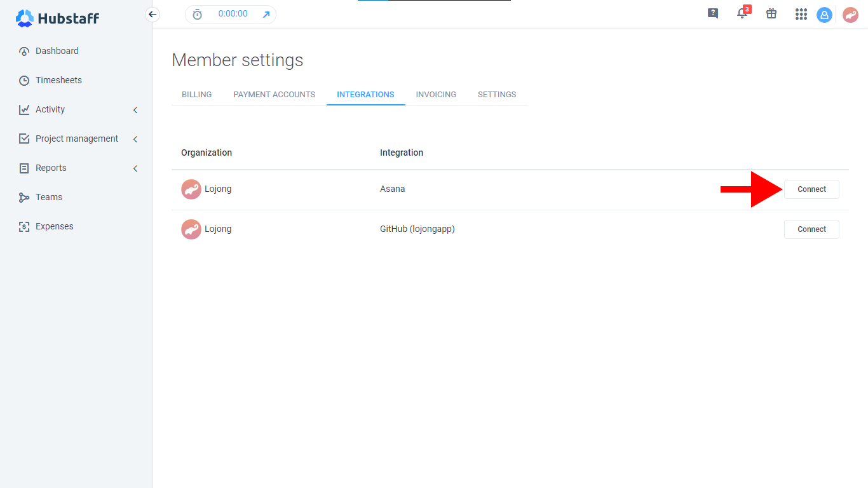Click the Member settings heading
Screen dimensions: 868x488
tap(238, 60)
